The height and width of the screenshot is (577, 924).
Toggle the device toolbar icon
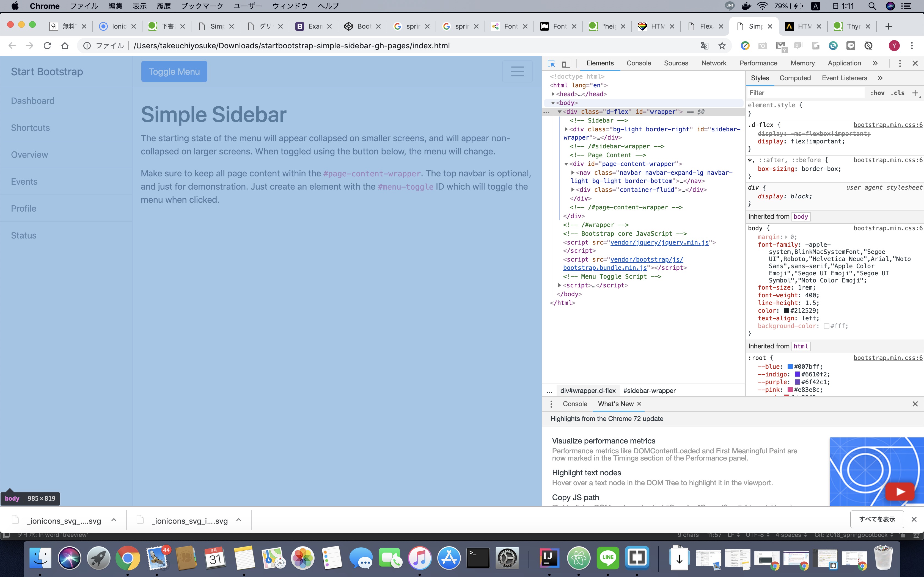[566, 63]
